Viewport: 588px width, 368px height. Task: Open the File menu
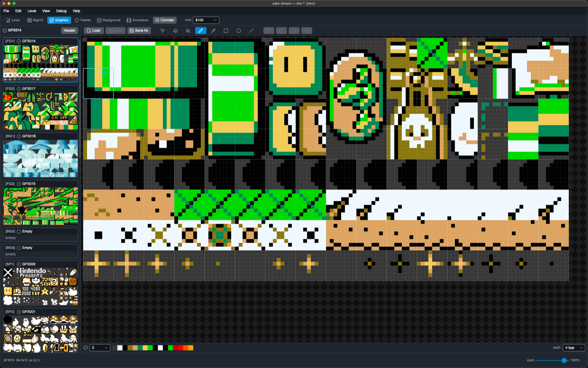[6, 11]
